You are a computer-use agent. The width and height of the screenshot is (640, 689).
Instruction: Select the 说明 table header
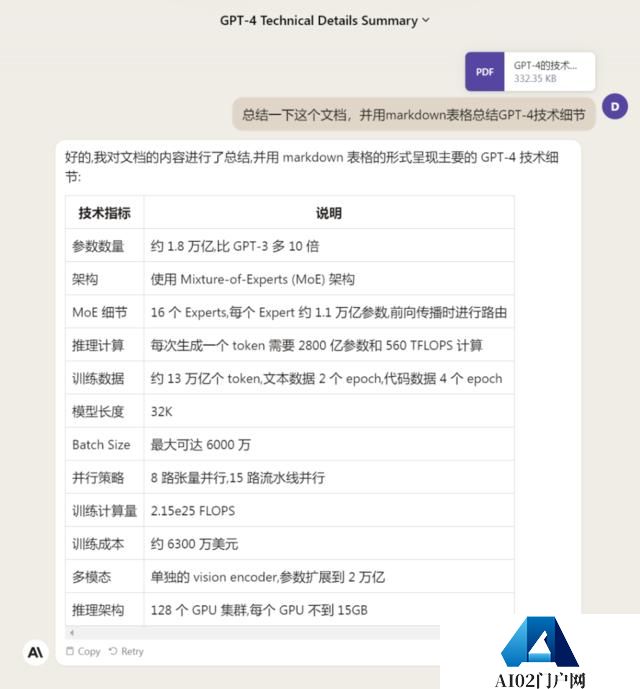coord(329,213)
